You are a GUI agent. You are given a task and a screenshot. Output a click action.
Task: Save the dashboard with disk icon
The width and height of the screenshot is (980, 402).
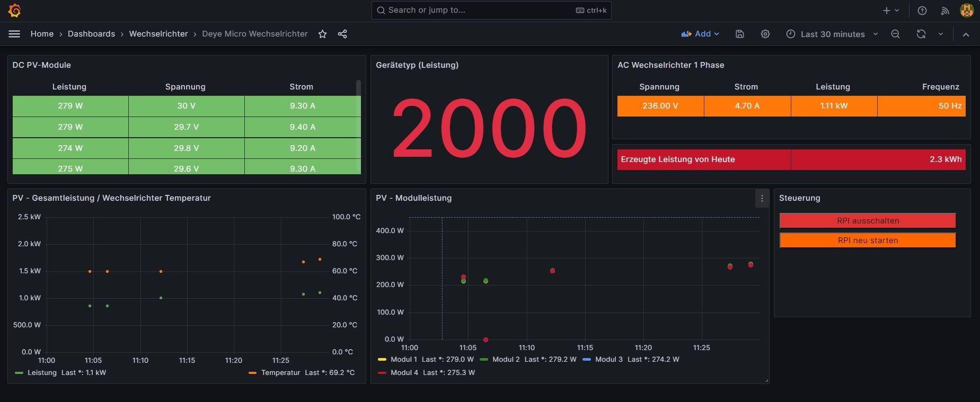coord(740,34)
